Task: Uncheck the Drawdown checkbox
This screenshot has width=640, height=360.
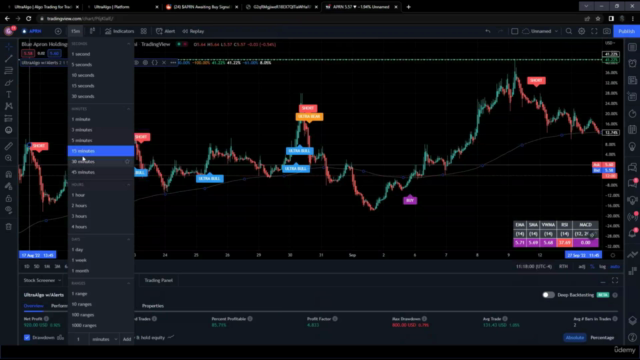Action: 27,338
